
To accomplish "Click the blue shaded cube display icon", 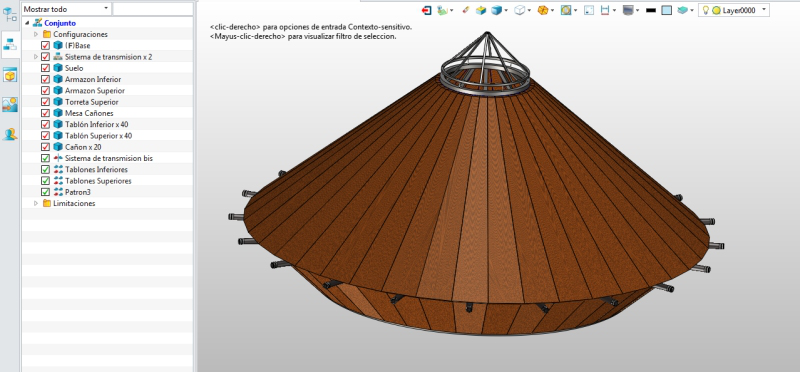I will (x=496, y=10).
